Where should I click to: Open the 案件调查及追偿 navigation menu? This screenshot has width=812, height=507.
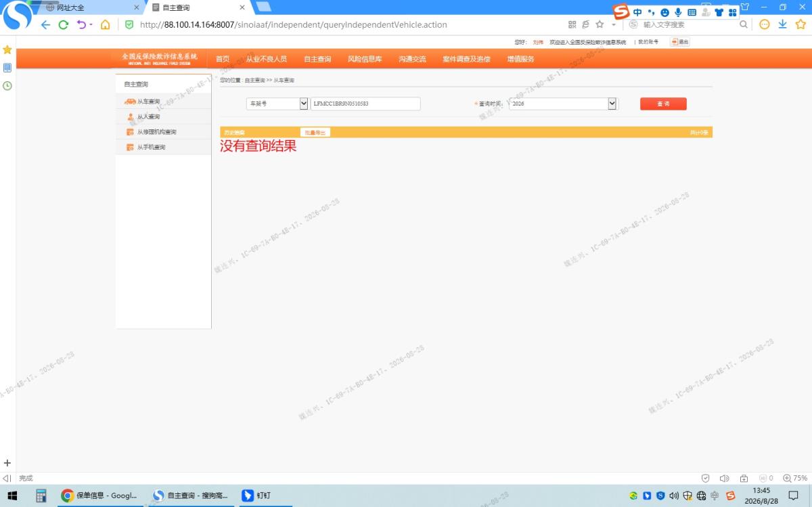point(466,59)
